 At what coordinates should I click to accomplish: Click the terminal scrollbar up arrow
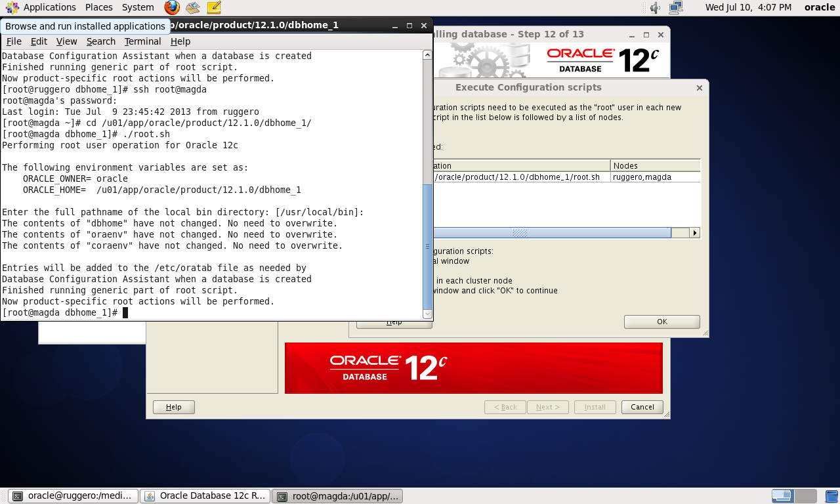(427, 55)
